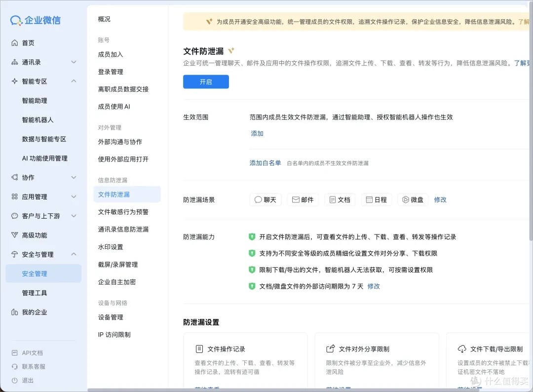Open 使用外部应用打开
This screenshot has height=392, width=533.
pyautogui.click(x=123, y=159)
